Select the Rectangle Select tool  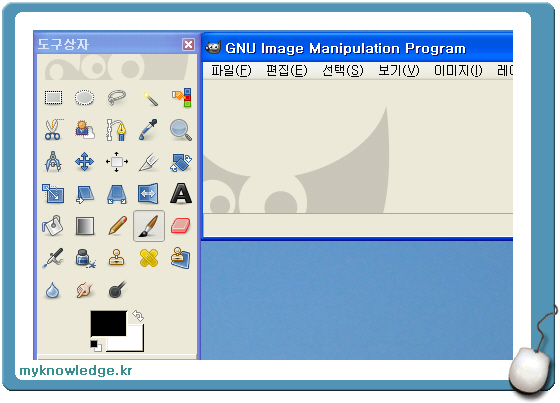(x=53, y=98)
